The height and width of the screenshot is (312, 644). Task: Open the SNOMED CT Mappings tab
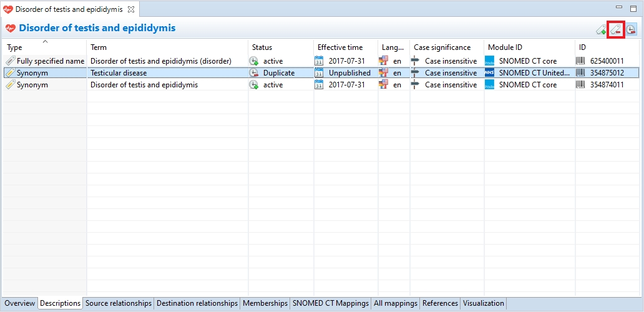coord(331,303)
